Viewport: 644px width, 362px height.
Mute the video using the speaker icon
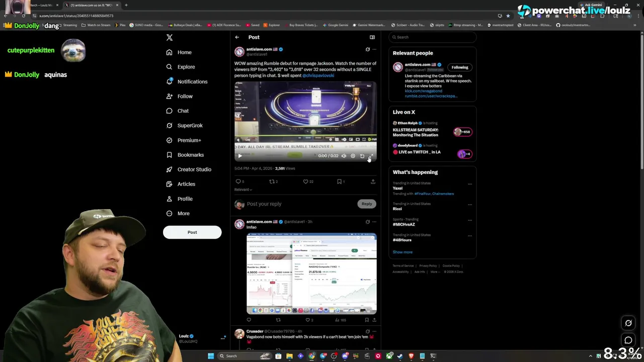pos(344,156)
